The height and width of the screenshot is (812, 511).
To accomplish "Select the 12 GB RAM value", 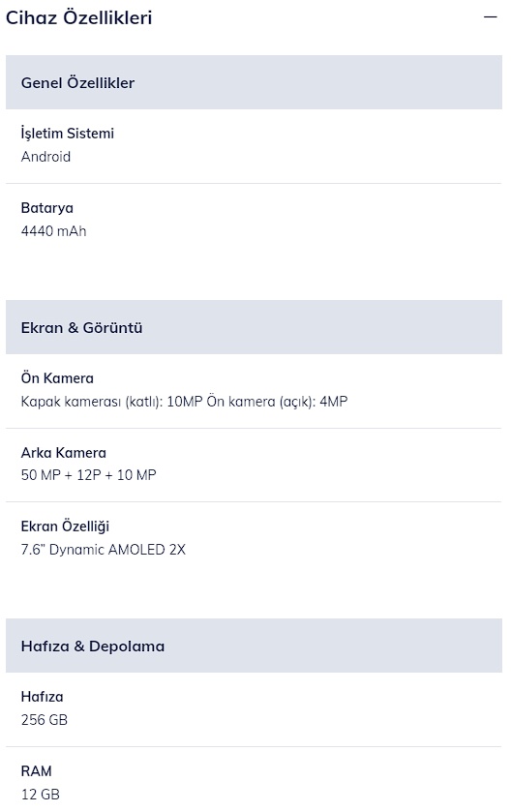I will pyautogui.click(x=41, y=794).
